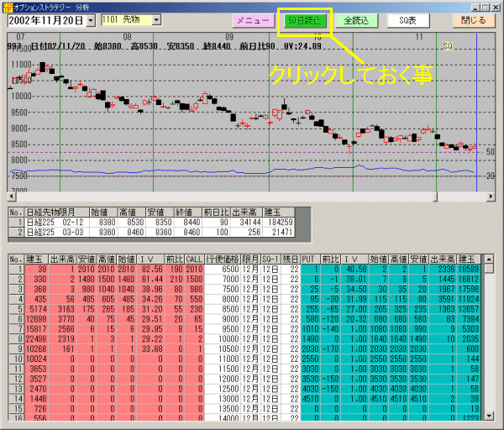The image size is (504, 430).
Task: Click the green 50日読込 button
Action: point(304,21)
